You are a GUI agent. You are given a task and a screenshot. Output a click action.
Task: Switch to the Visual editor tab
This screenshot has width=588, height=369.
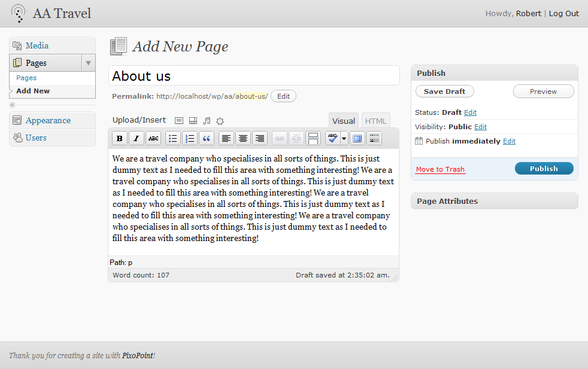point(344,121)
